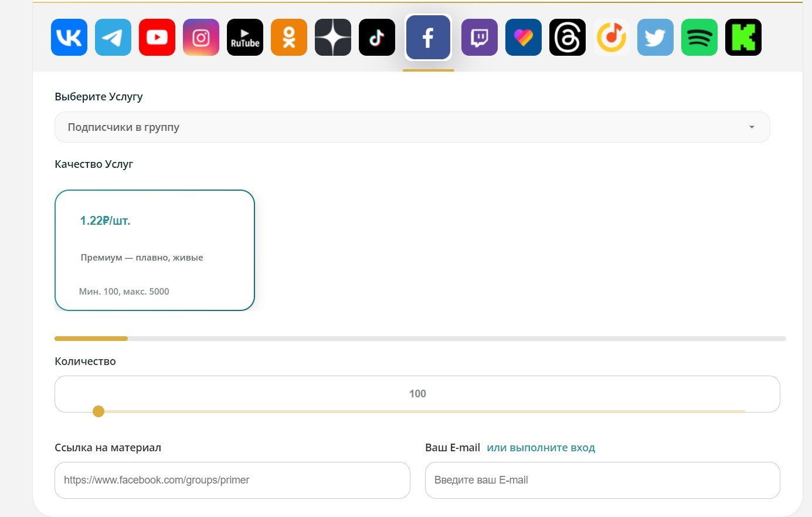
Task: Click the 'Качество Услуг' heading
Action: tap(94, 164)
